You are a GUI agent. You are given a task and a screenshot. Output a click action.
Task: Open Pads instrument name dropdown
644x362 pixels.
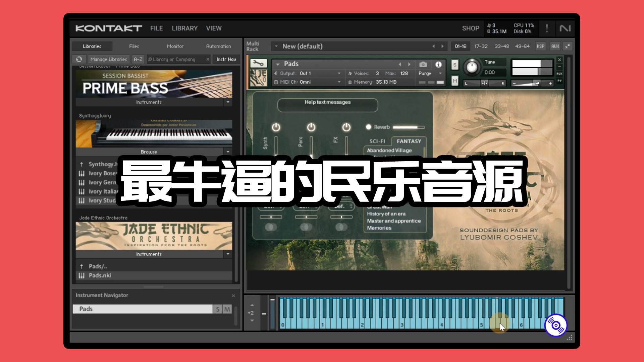point(278,64)
